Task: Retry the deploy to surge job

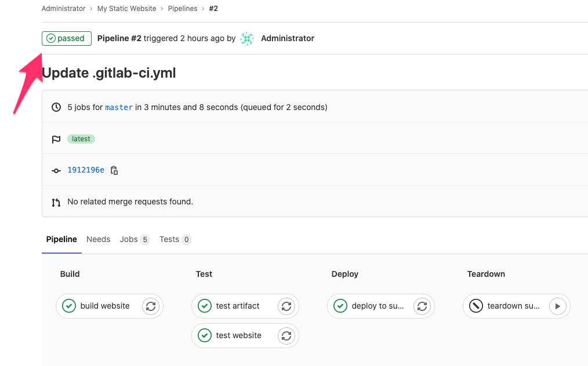Action: point(422,306)
